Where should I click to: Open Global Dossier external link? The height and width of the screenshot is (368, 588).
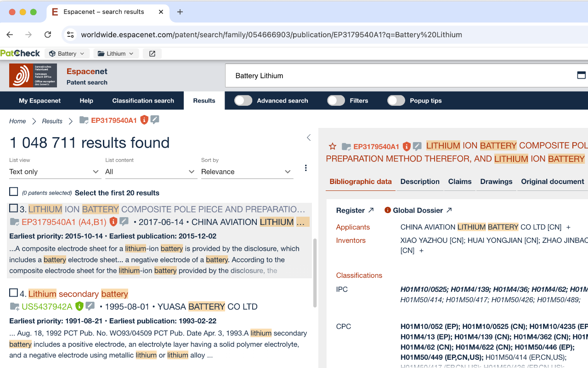click(x=423, y=210)
